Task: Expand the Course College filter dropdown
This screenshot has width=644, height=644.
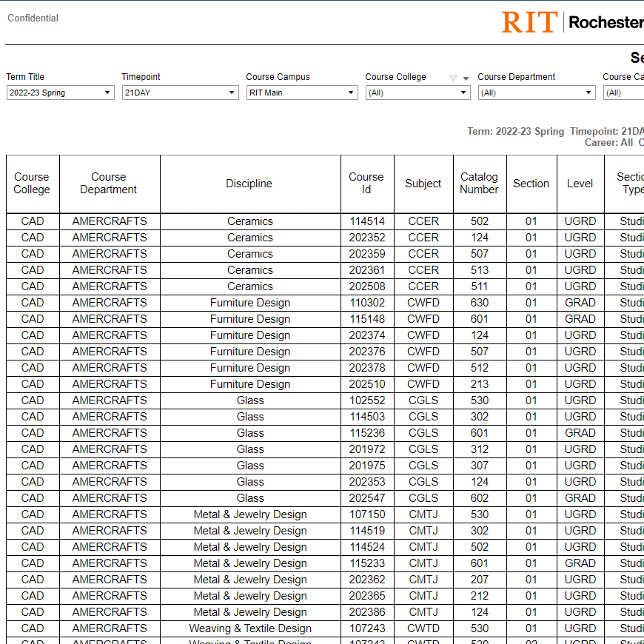Action: point(417,93)
